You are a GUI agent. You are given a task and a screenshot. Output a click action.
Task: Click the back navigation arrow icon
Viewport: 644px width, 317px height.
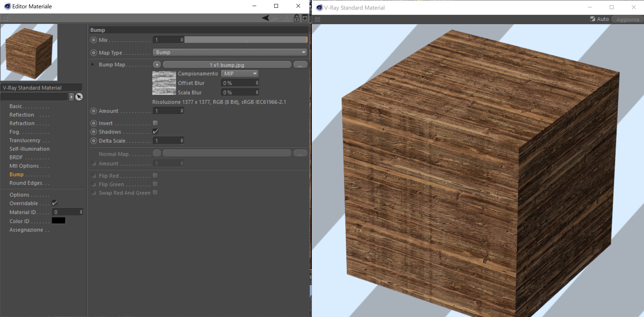[x=266, y=18]
